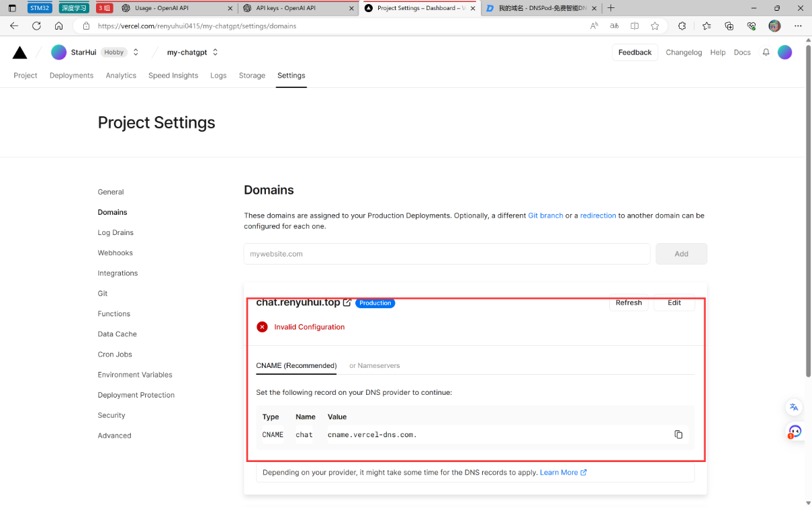Click the Refresh button for chat.renyuhui.top

pyautogui.click(x=629, y=303)
